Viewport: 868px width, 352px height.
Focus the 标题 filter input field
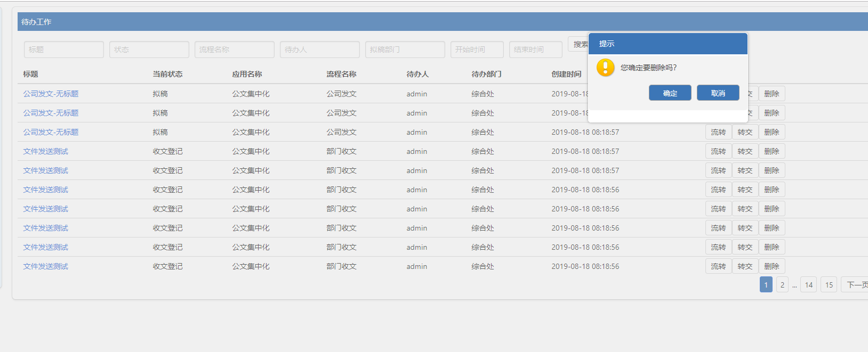tap(64, 50)
